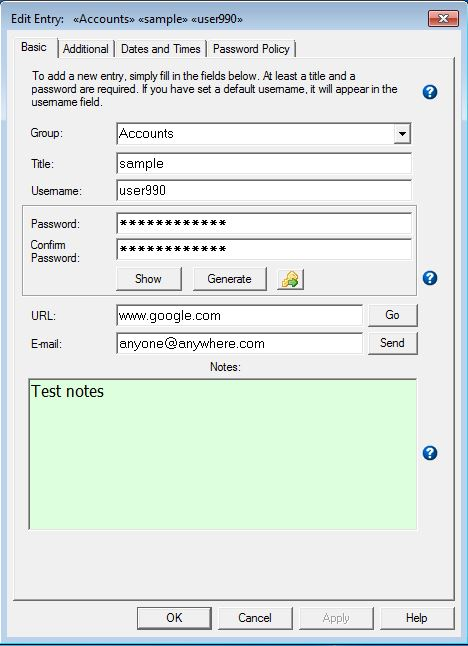This screenshot has height=646, width=468.
Task: Click into the Title field containing sample
Action: [264, 164]
